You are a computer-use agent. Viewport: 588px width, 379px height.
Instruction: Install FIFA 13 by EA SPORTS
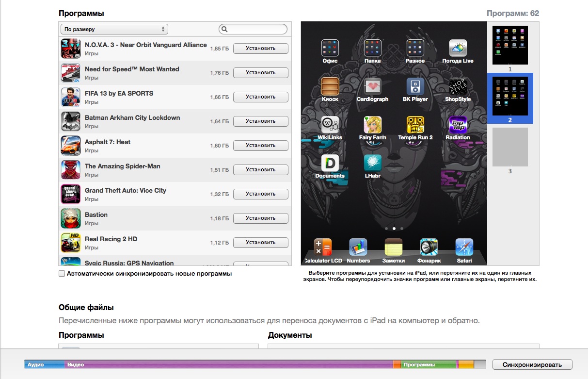point(261,97)
